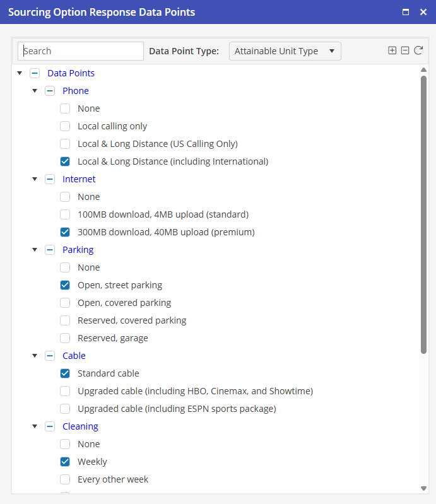Viewport: 436px width, 504px height.
Task: Click the expand all icon in toolbar
Action: tap(392, 50)
